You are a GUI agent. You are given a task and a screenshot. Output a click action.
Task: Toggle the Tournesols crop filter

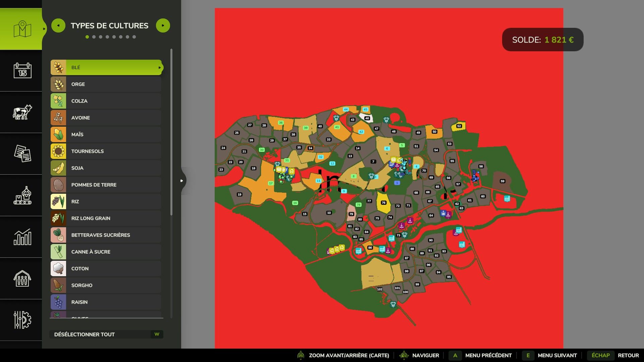(x=106, y=151)
